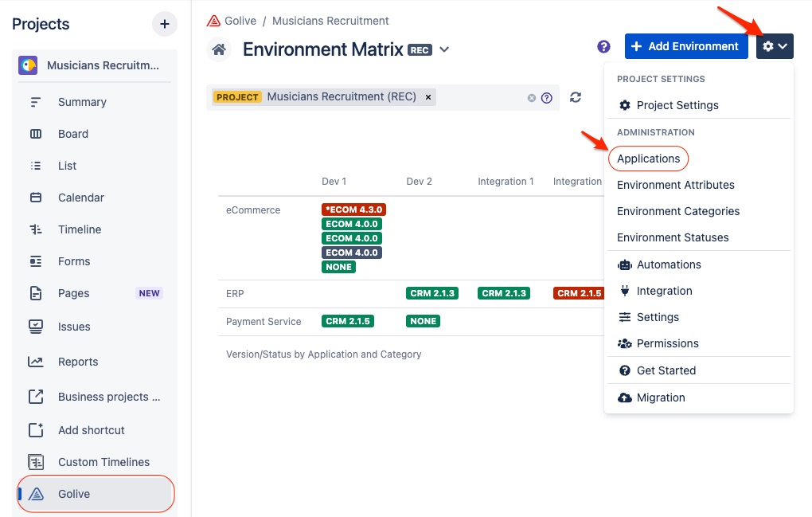
Task: Open the Timeline view in sidebar
Action: [x=80, y=229]
